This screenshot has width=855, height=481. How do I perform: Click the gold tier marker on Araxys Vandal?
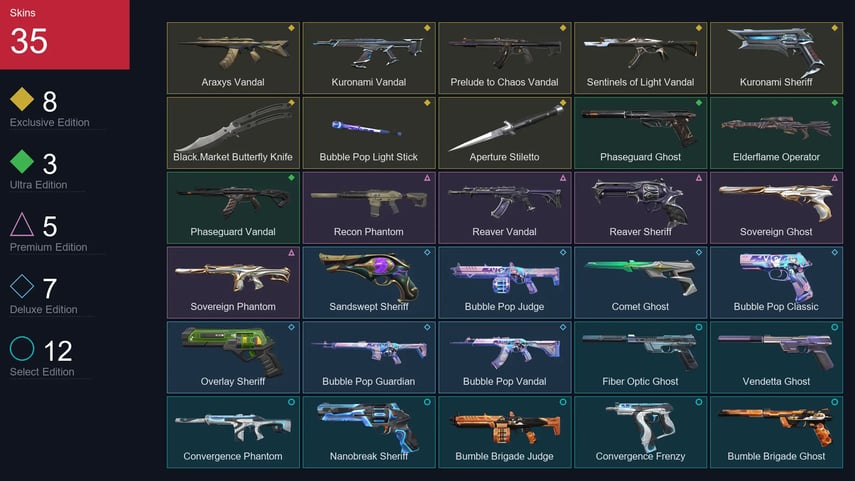click(291, 28)
